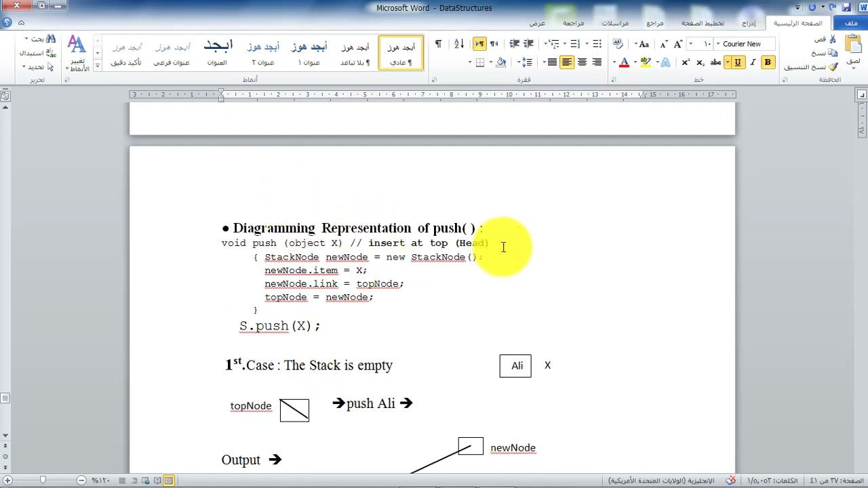
Task: Toggle Bold formatting
Action: [x=768, y=62]
